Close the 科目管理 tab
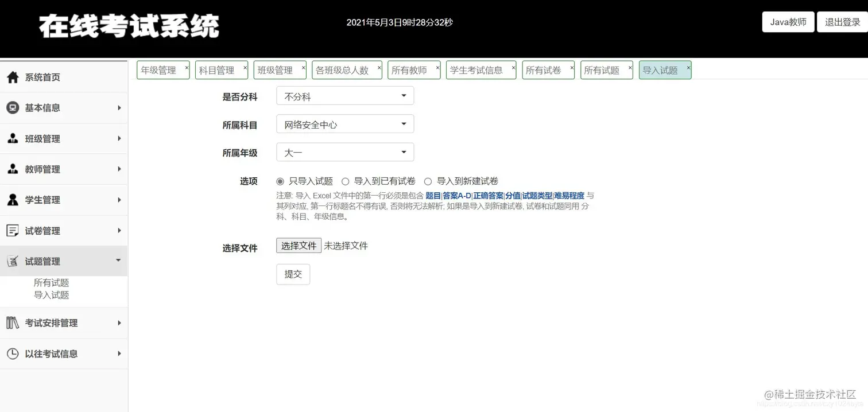Image resolution: width=868 pixels, height=412 pixels. tap(245, 67)
